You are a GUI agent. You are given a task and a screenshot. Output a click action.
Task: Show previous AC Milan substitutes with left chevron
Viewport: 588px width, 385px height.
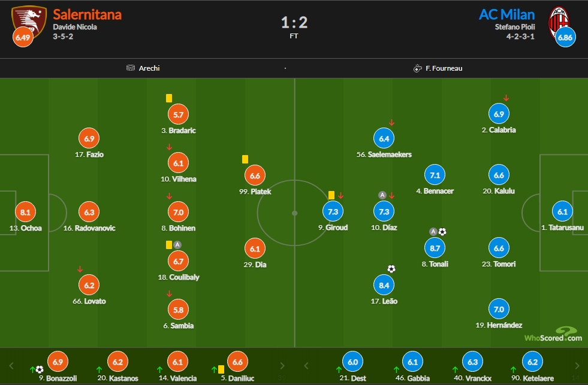pyautogui.click(x=306, y=365)
